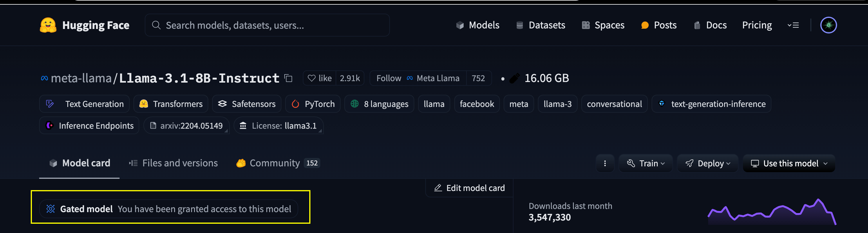The image size is (868, 233).
Task: Focus the search models input field
Action: 267,25
